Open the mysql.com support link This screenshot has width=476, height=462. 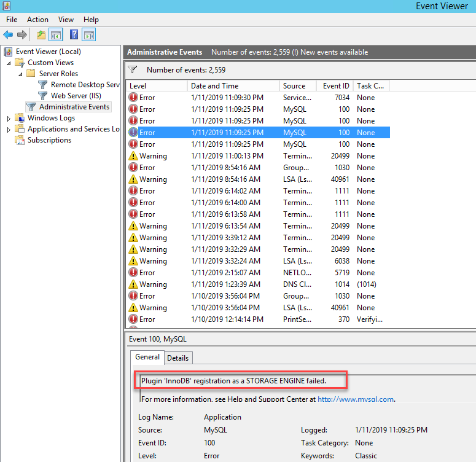click(356, 399)
